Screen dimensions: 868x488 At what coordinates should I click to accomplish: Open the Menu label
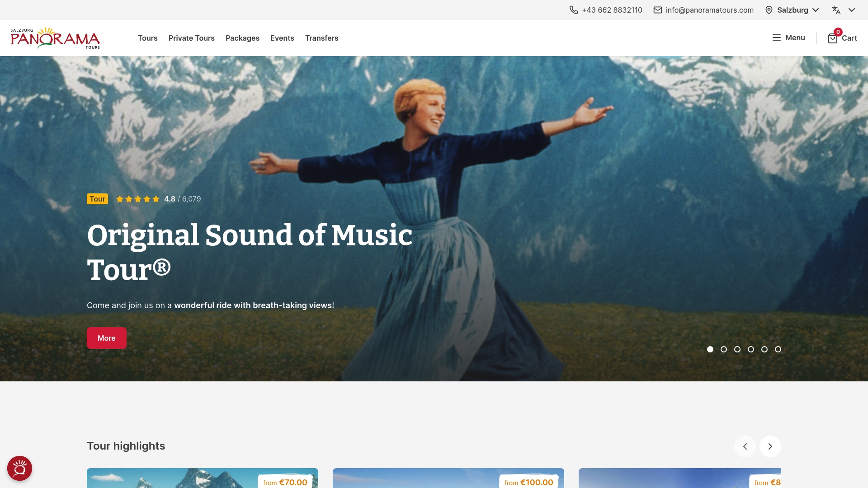coord(795,38)
